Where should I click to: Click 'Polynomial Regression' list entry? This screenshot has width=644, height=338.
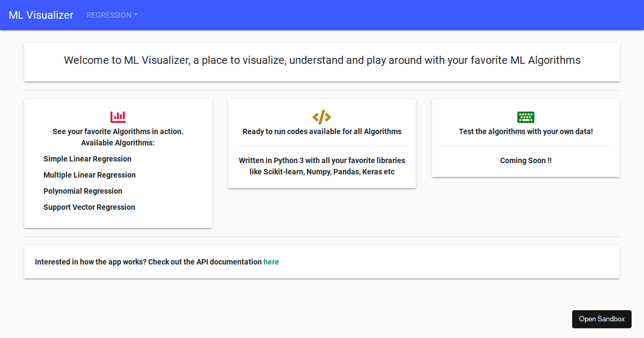83,191
